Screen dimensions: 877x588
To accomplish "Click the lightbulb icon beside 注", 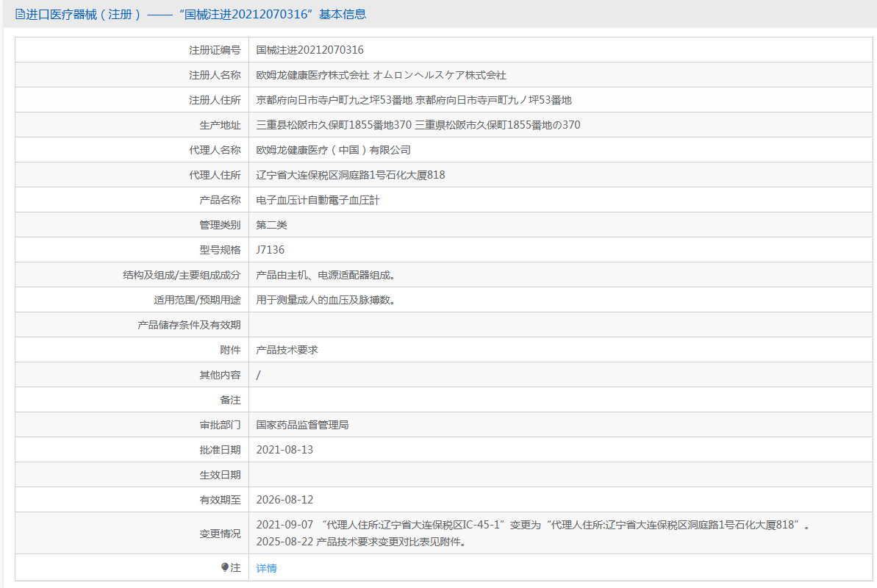I will point(225,567).
